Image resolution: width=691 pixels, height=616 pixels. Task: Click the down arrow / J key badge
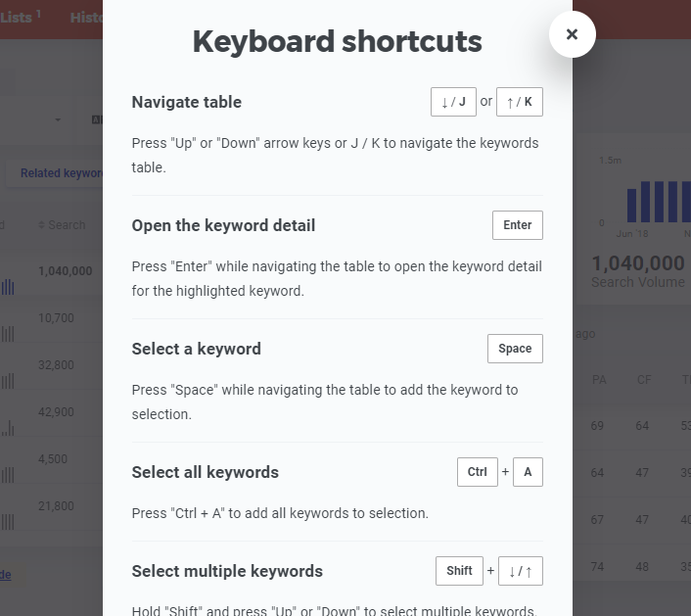(453, 102)
